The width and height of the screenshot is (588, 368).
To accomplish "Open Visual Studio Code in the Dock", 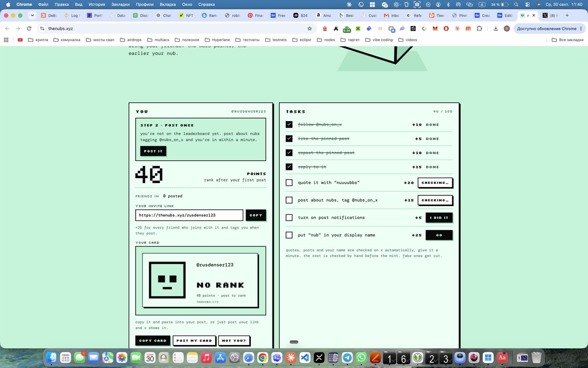I will click(x=305, y=358).
